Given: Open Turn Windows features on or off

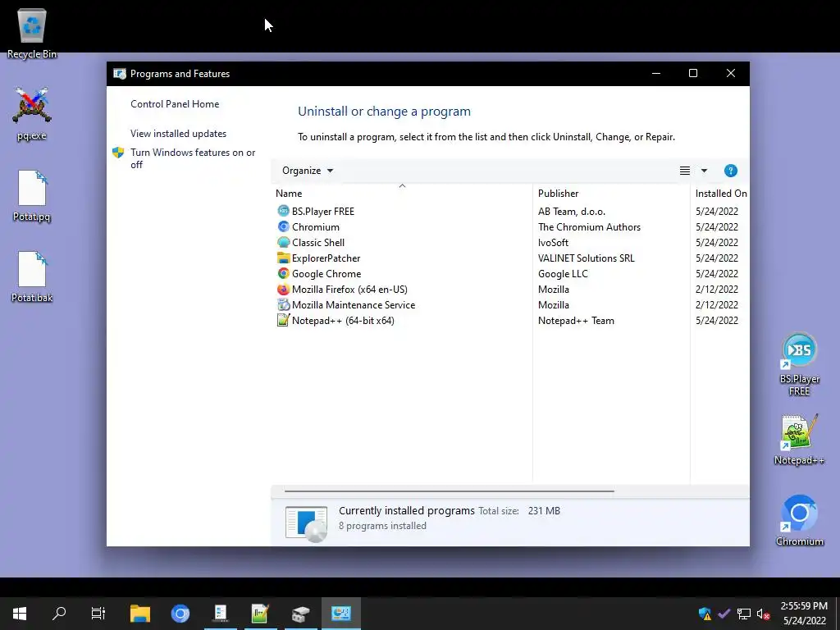Looking at the screenshot, I should pyautogui.click(x=193, y=158).
